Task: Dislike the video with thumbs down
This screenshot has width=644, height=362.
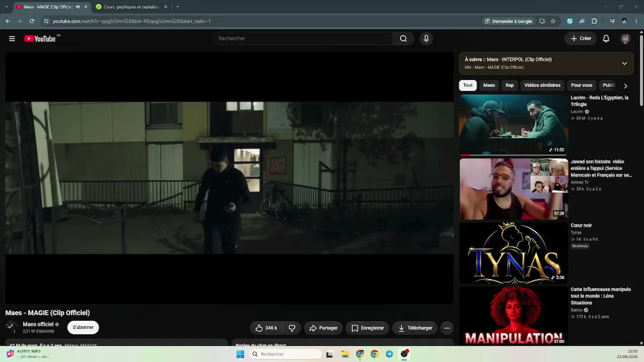Action: (x=292, y=328)
